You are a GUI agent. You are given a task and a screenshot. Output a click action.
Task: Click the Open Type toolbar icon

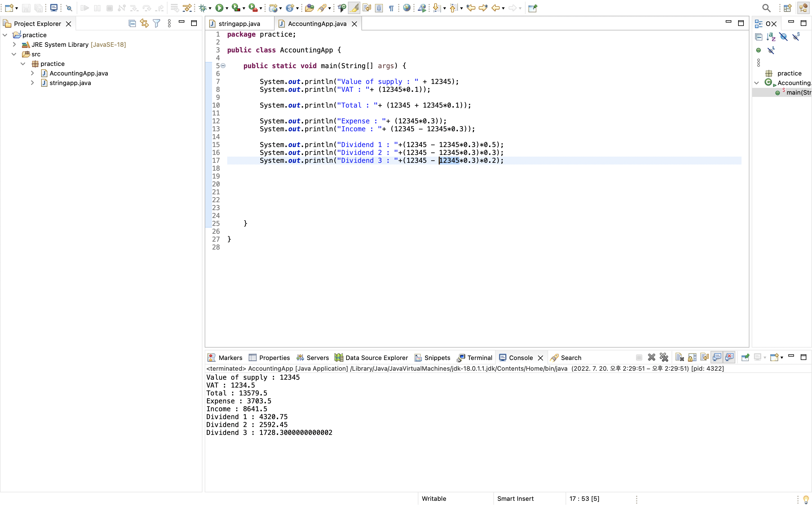[x=309, y=8]
